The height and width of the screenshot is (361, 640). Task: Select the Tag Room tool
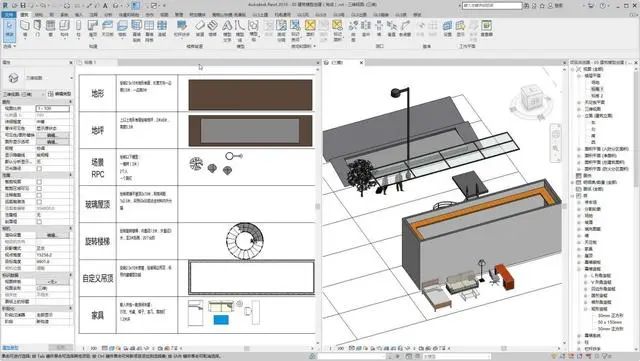tap(295, 31)
